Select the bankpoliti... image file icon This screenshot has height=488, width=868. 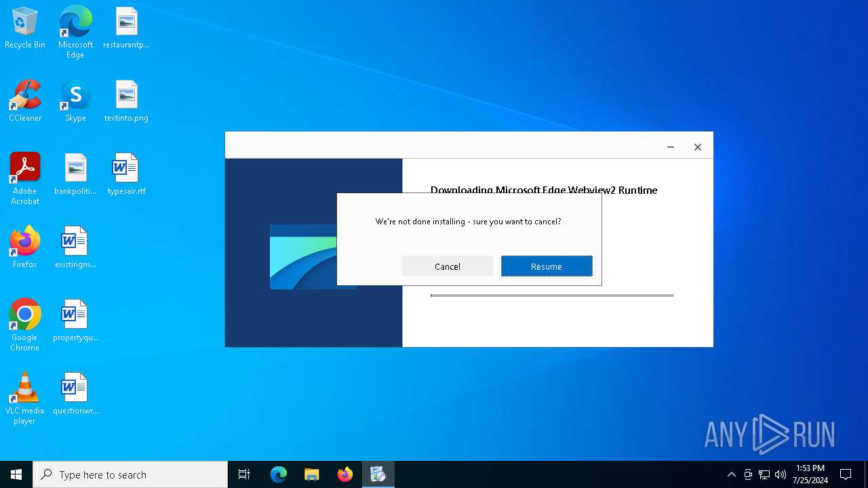click(75, 174)
